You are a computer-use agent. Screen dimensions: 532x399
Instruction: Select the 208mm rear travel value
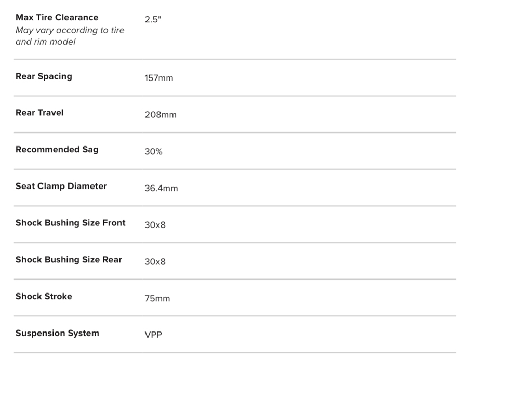pyautogui.click(x=161, y=115)
